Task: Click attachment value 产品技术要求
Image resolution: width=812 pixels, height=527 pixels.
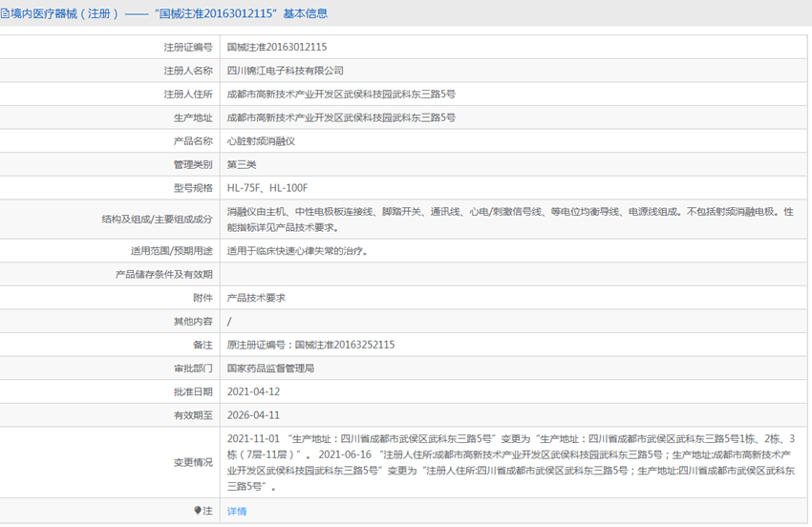Action: pyautogui.click(x=256, y=298)
